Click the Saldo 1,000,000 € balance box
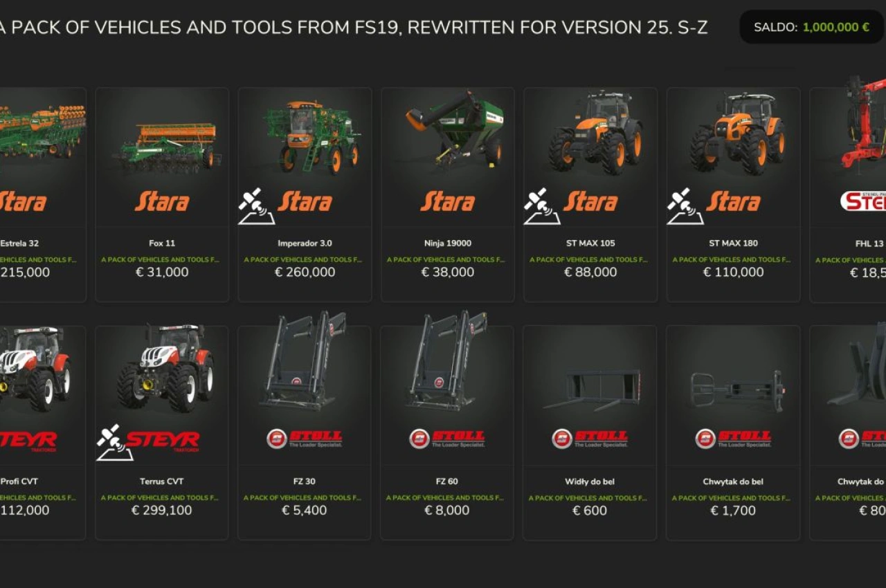Screen dimensions: 886x588 pyautogui.click(x=811, y=28)
